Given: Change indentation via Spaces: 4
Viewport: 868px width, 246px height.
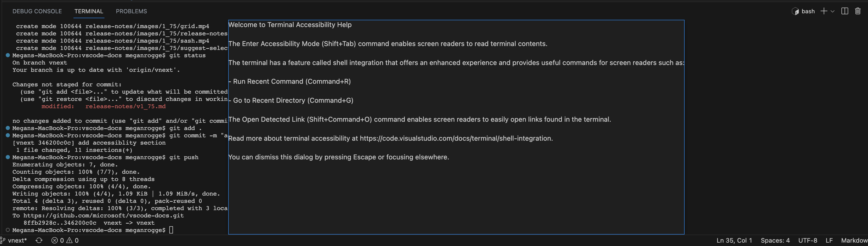Looking at the screenshot, I should coord(775,240).
